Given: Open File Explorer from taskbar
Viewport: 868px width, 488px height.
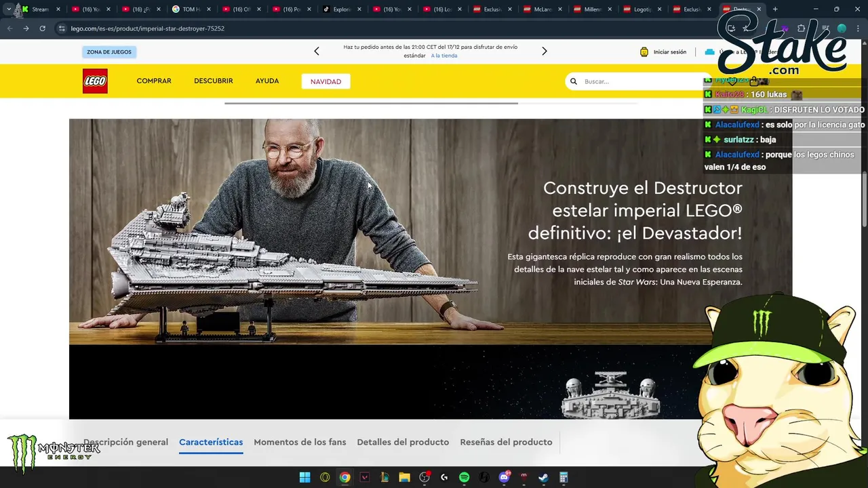Looking at the screenshot, I should (404, 477).
